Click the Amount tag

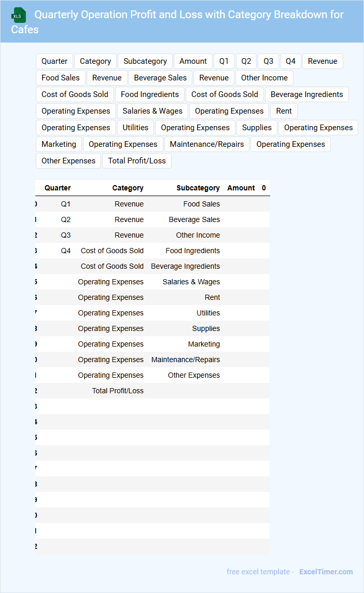click(x=193, y=61)
